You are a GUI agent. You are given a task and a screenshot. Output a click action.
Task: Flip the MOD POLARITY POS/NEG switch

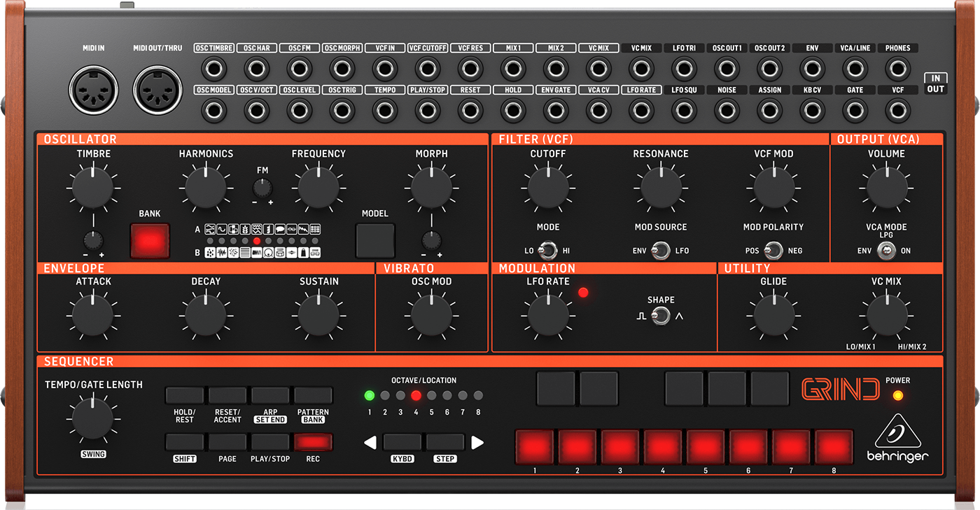(x=773, y=251)
